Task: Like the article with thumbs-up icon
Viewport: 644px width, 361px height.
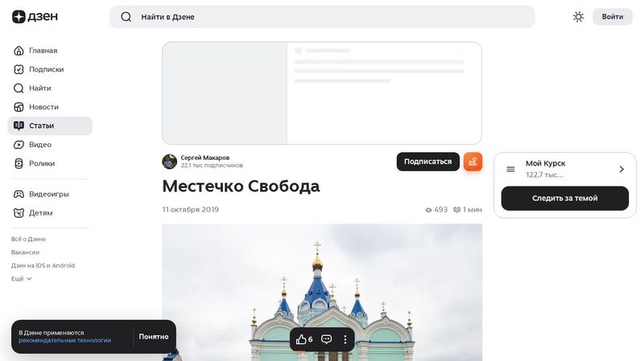Action: point(302,339)
